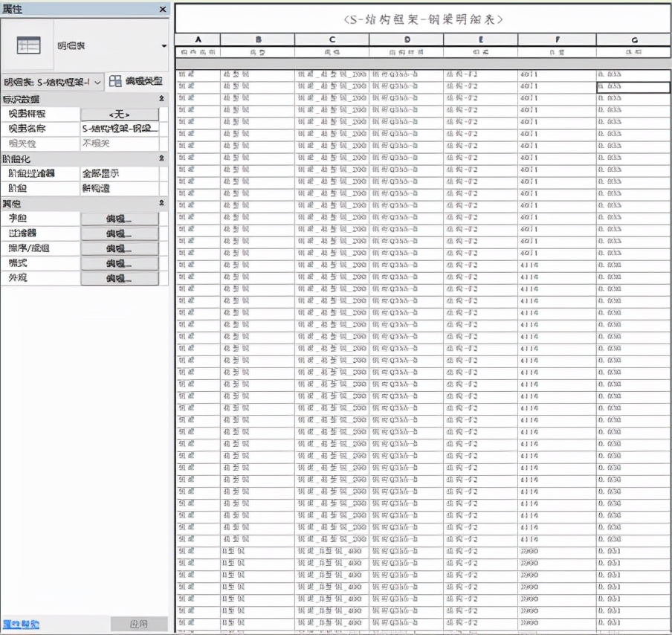Image resolution: width=672 pixels, height=635 pixels.
Task: Click the schedule title S-结构框架-钢梁明细表
Action: click(x=423, y=19)
